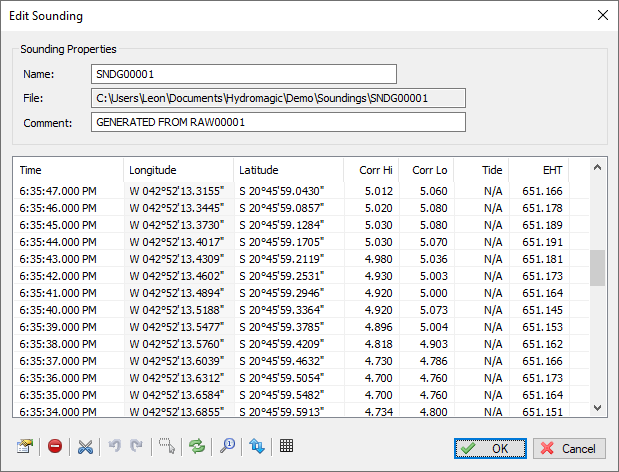
Task: Click the Corr Hi column header
Action: [x=371, y=170]
